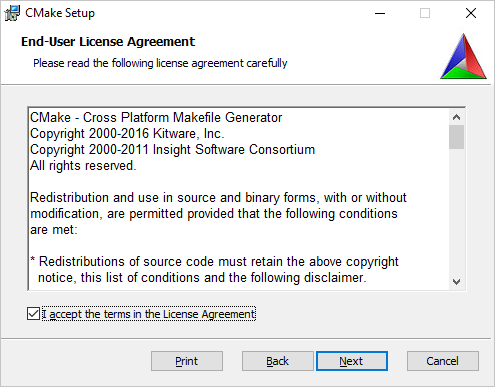
Task: Click the 'are met:' line
Action: click(54, 230)
